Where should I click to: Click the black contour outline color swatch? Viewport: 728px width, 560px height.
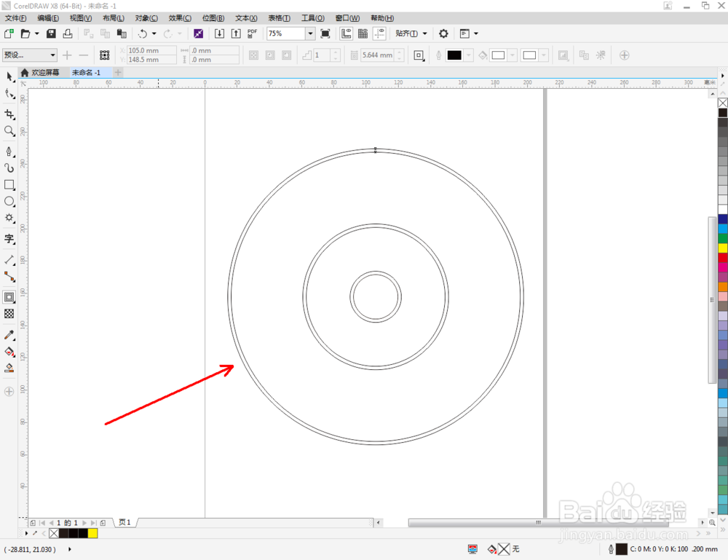point(454,55)
